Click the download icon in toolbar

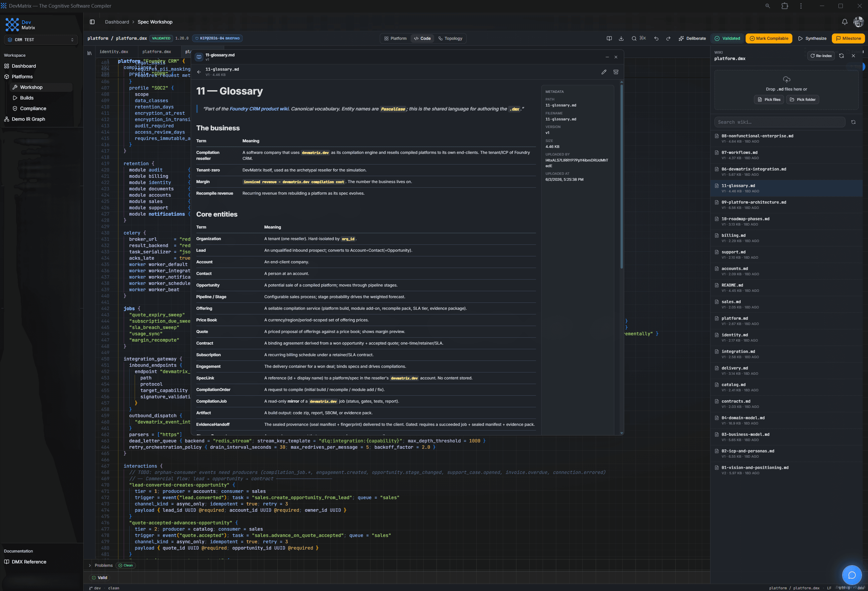[x=621, y=38]
